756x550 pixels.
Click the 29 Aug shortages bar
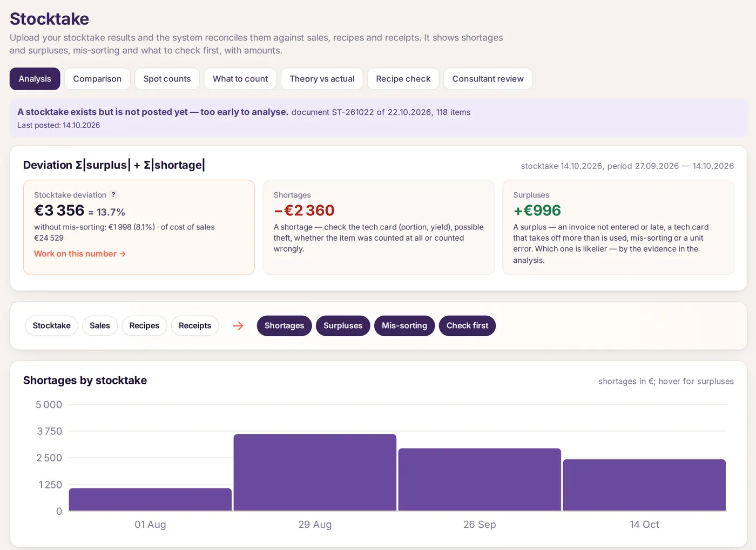tap(315, 472)
